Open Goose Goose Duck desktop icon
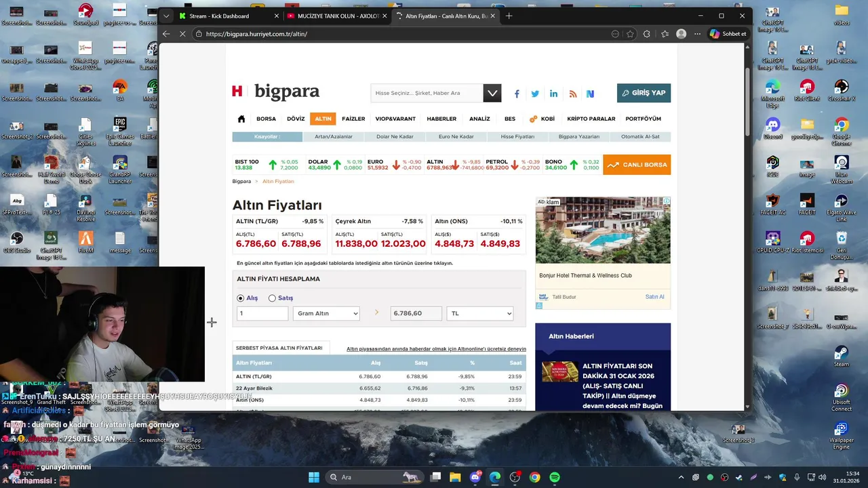 click(85, 169)
